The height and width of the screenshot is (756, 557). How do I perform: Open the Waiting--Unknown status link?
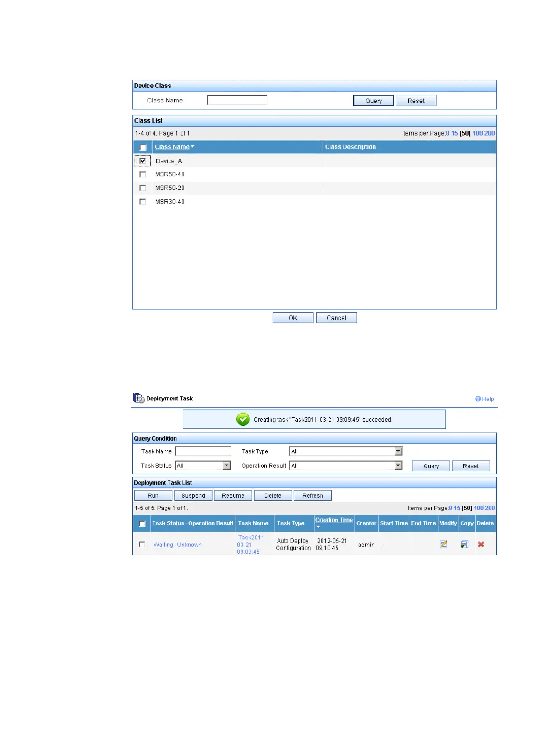click(177, 545)
